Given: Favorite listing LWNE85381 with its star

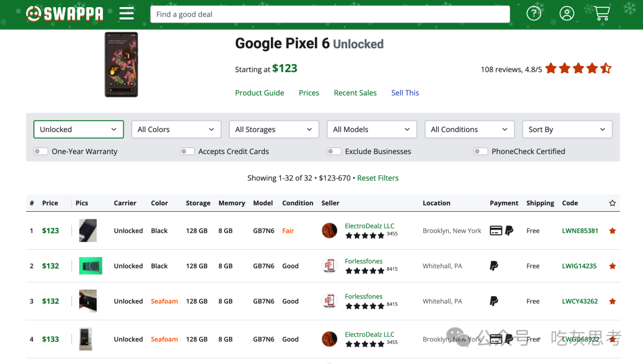Looking at the screenshot, I should pyautogui.click(x=612, y=231).
